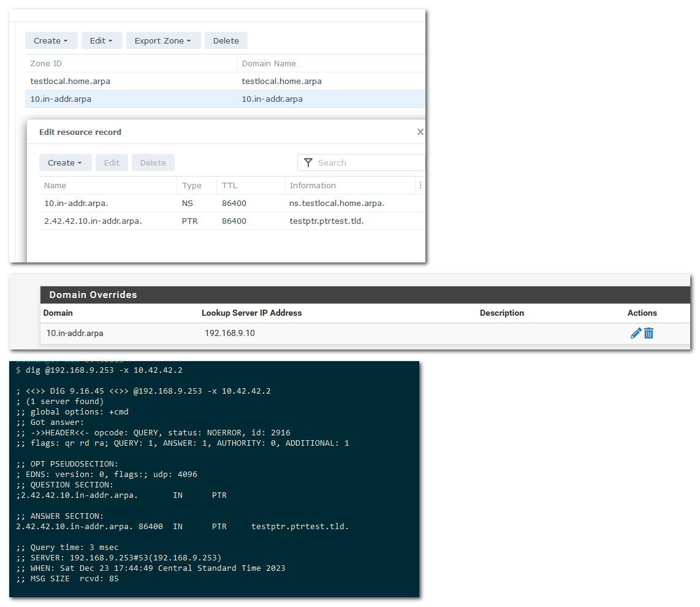700x607 pixels.
Task: Open the column options three-dot menu
Action: tap(420, 185)
